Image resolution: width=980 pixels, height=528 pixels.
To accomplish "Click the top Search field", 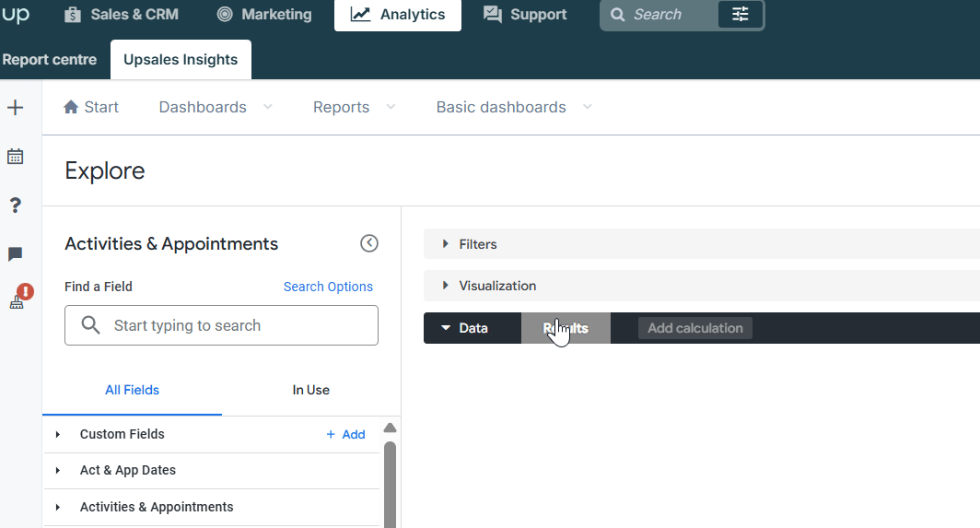I will coord(657,15).
